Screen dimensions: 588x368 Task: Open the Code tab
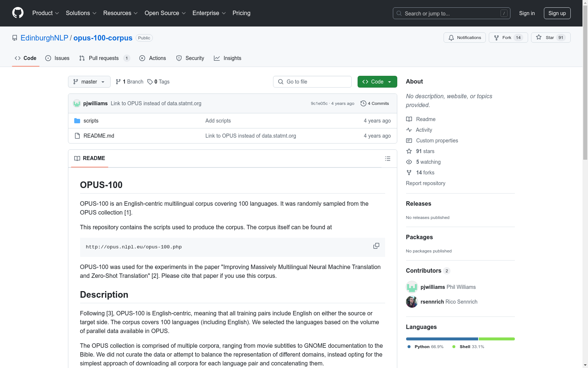26,58
